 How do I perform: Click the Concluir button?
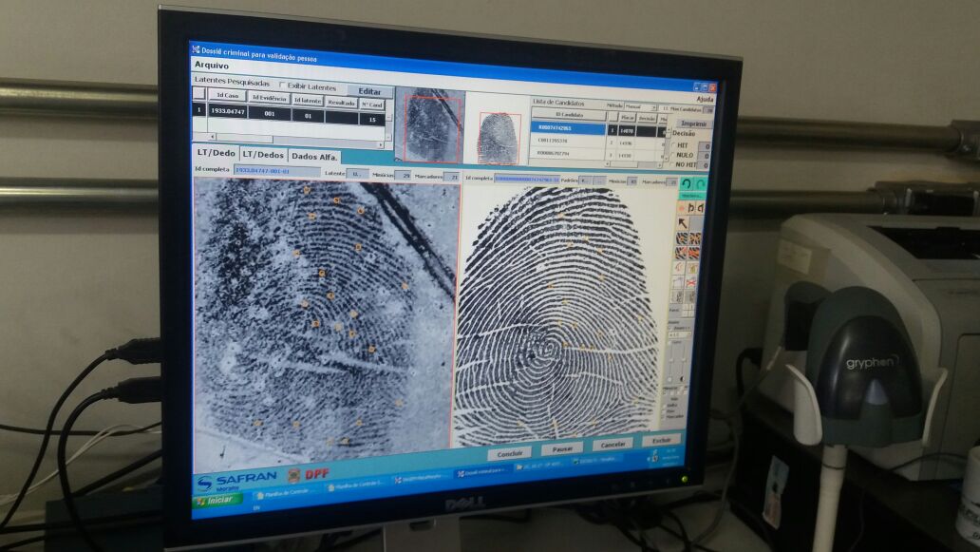click(x=509, y=453)
